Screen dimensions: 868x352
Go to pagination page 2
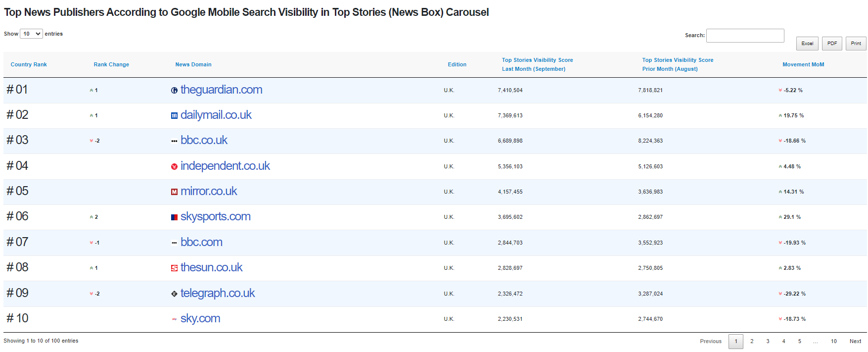tap(752, 341)
